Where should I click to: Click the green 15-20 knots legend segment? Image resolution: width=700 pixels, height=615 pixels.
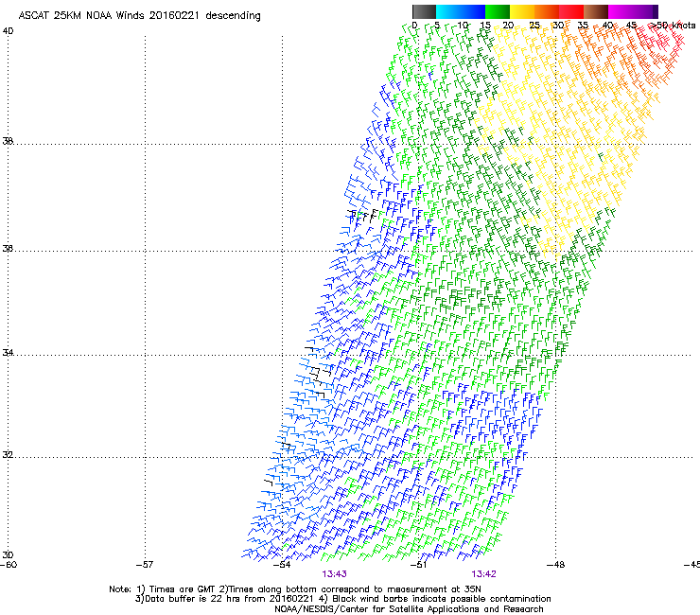point(498,11)
